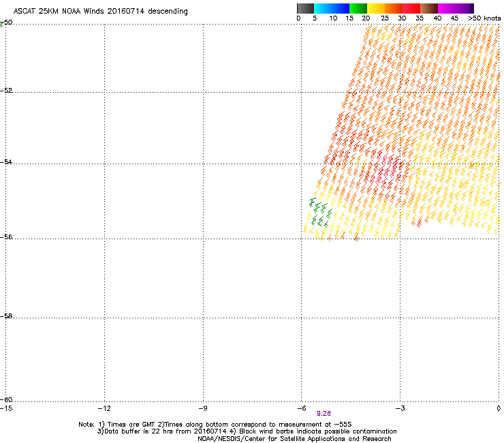The width and height of the screenshot is (504, 443).
Task: Click the '-6' longitude axis label
Action: point(301,408)
